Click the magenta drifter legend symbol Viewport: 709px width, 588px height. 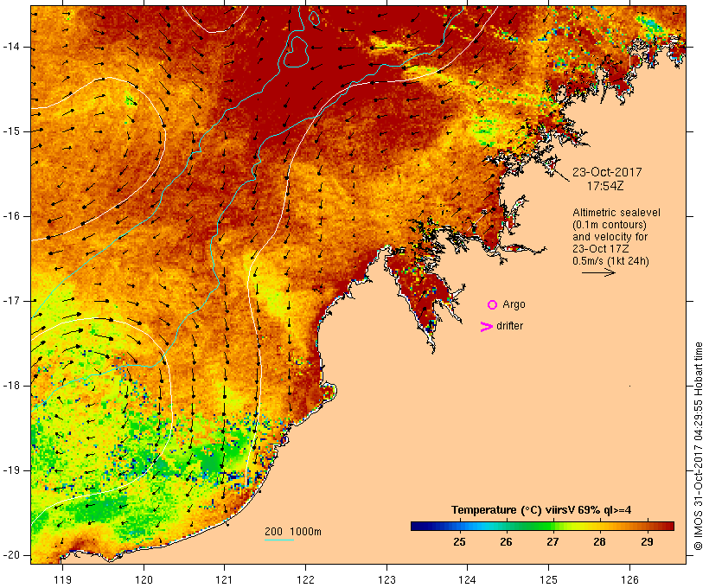[x=486, y=327]
